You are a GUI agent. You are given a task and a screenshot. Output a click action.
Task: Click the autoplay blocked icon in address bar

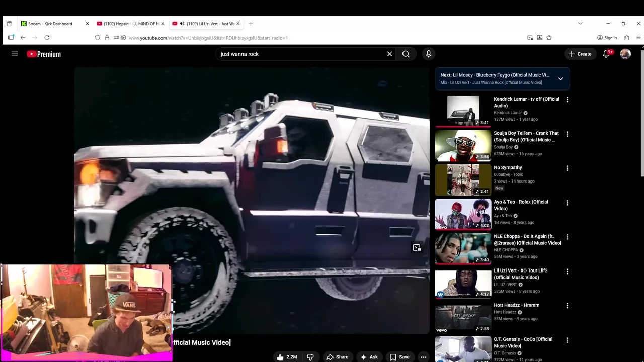[123, 38]
